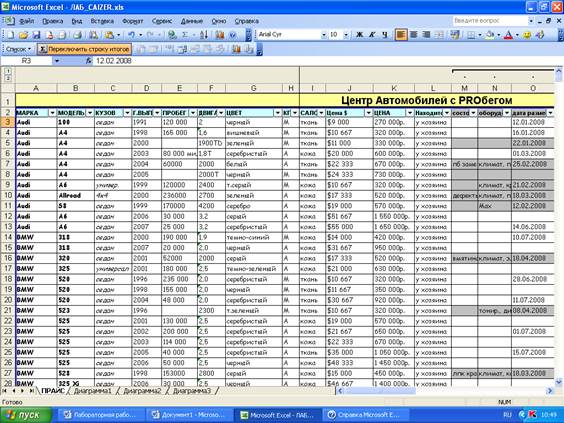Open ЦВЕТ column filter dropdown
The image size is (564, 423).
277,113
